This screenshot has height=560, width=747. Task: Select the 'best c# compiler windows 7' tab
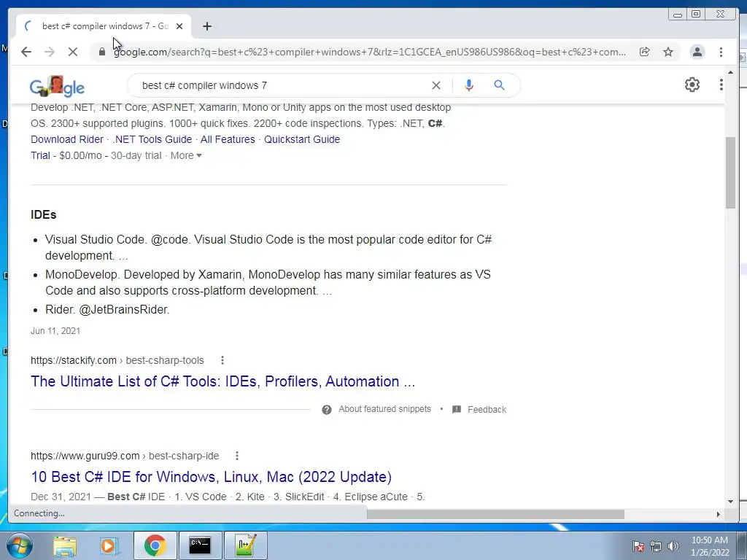[x=105, y=26]
